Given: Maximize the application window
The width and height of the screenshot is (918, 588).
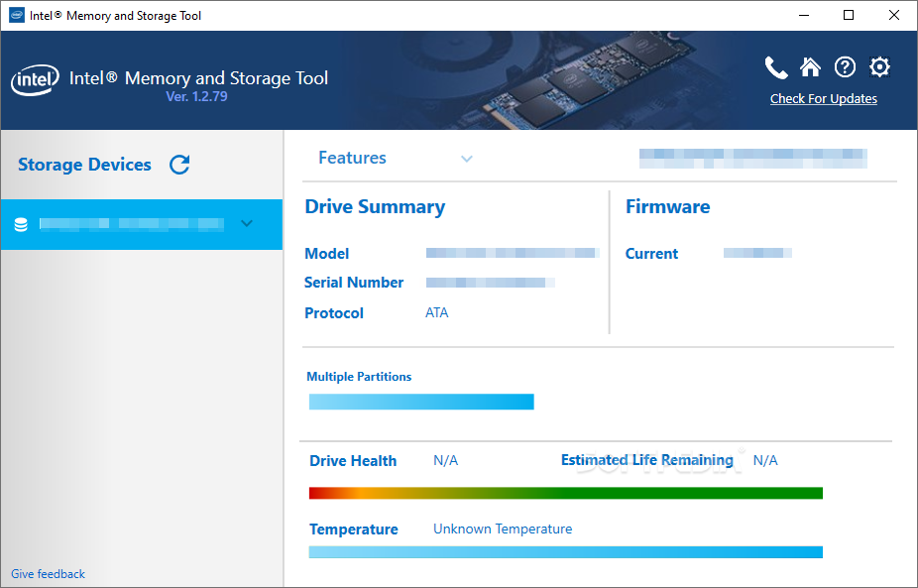Looking at the screenshot, I should click(849, 15).
